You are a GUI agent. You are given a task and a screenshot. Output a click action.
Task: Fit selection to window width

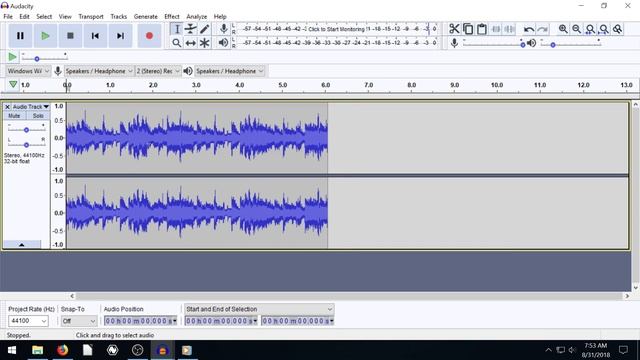point(590,29)
